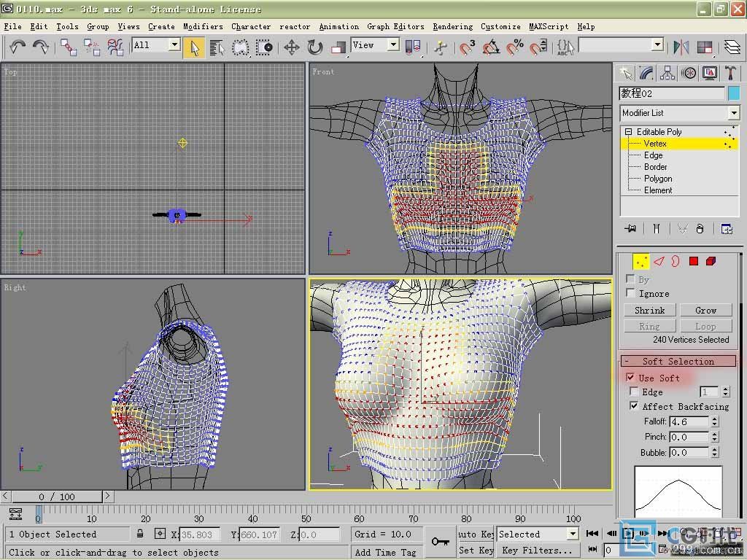747x560 pixels.
Task: Open Select by Name tool
Action: pos(217,47)
